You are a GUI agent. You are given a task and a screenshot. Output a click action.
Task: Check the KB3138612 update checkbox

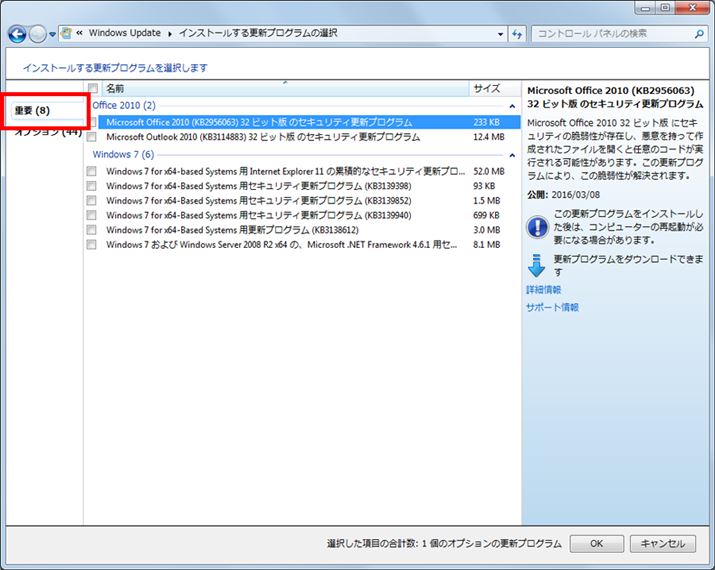pyautogui.click(x=92, y=230)
